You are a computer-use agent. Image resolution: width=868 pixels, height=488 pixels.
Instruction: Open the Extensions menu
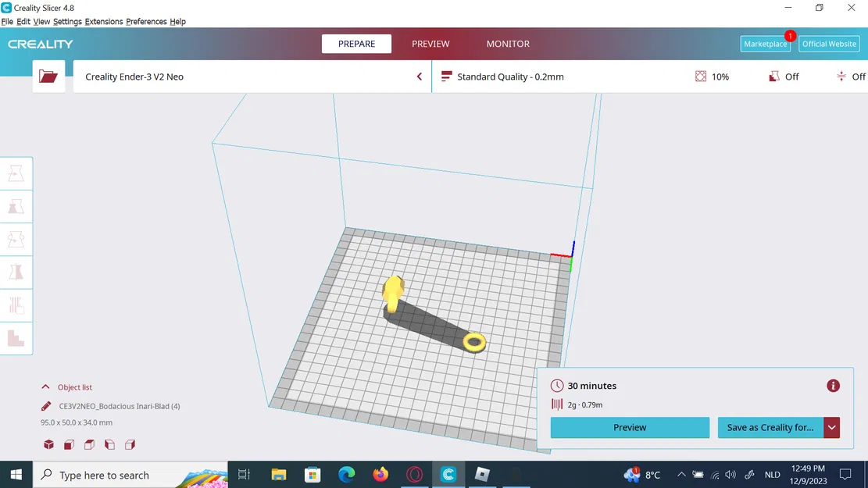click(x=104, y=22)
